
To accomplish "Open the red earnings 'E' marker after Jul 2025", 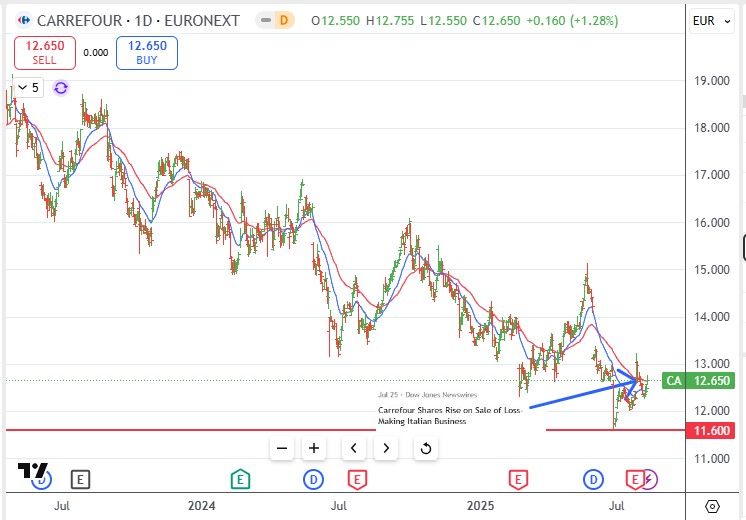I will click(634, 480).
